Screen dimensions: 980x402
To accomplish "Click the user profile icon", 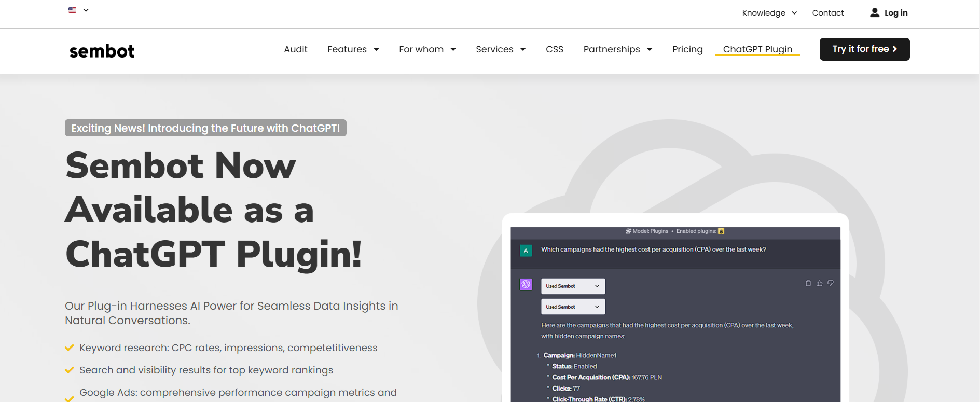I will (x=875, y=13).
